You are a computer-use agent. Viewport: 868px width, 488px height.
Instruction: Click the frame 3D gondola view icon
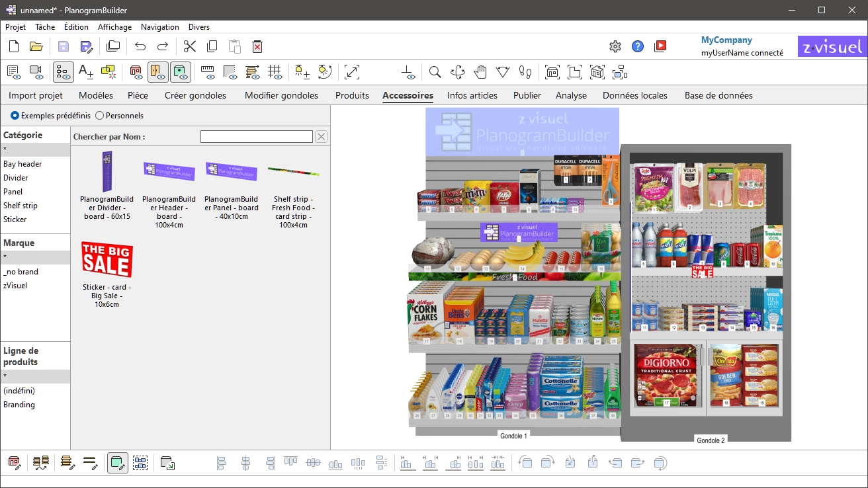(597, 71)
